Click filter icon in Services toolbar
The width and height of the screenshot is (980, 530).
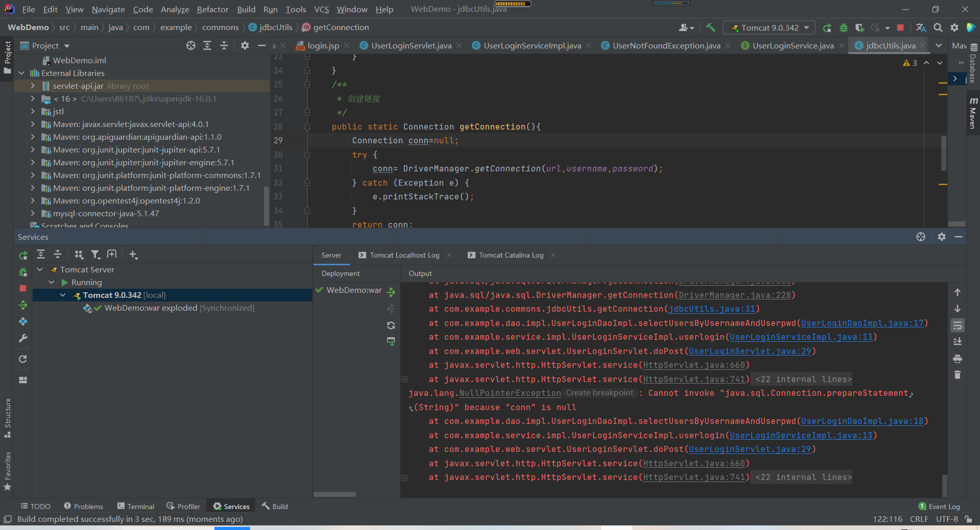point(95,254)
